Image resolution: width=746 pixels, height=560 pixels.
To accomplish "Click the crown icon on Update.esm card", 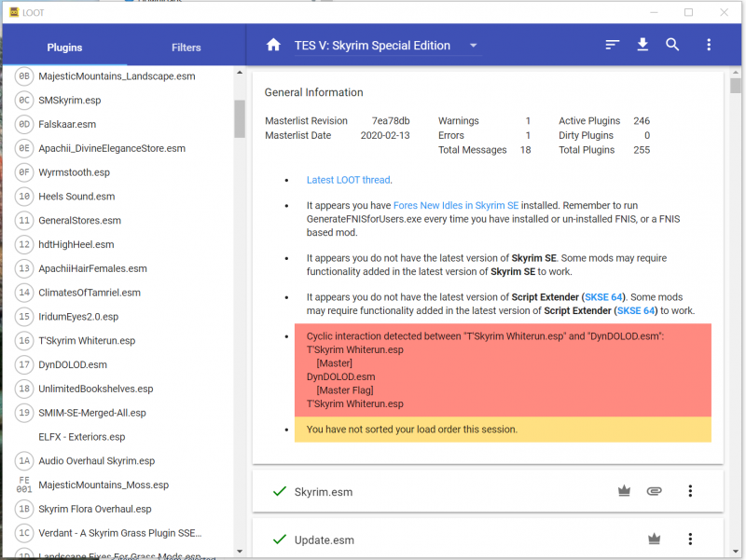I will coord(655,539).
